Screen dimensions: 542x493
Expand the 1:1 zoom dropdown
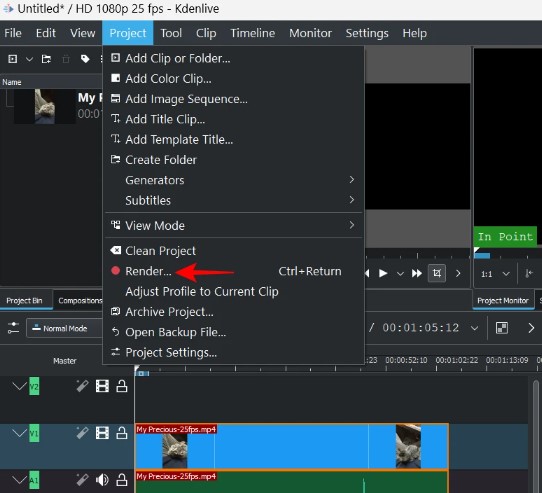(x=506, y=274)
